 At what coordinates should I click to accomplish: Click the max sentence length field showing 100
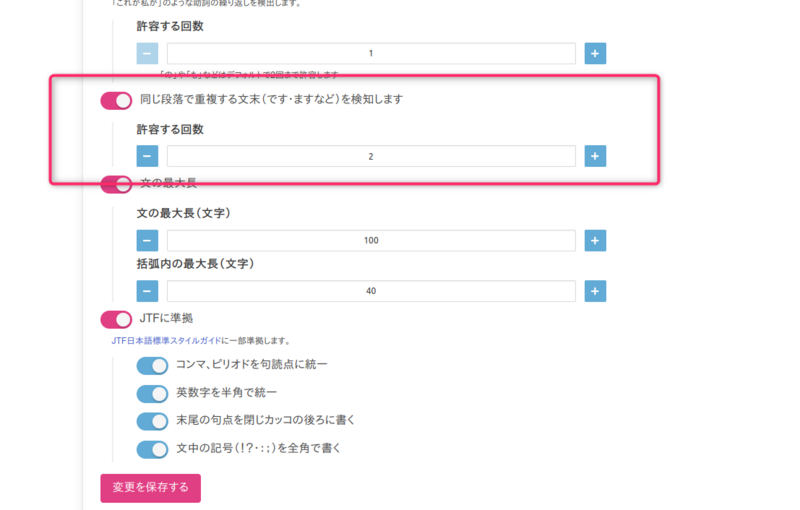click(x=371, y=240)
